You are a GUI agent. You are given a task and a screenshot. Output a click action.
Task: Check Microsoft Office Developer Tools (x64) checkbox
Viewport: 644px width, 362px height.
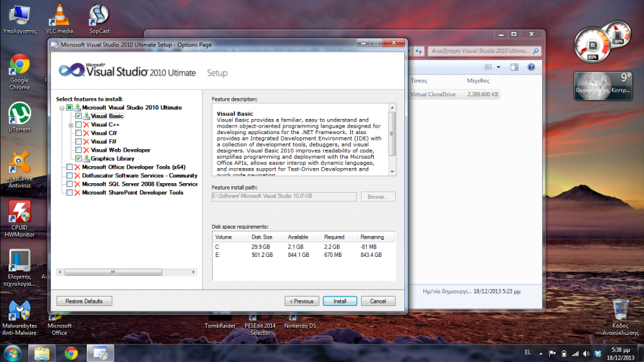(x=69, y=167)
